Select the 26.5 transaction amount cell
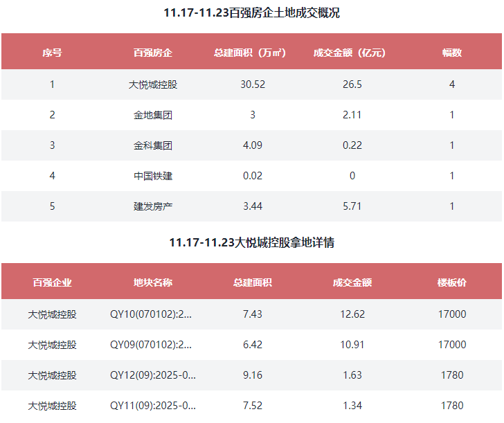 [x=352, y=84]
